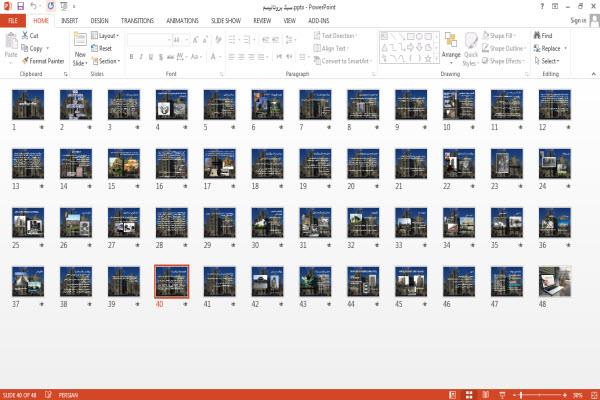Switch to the DESIGN tab

[99, 21]
